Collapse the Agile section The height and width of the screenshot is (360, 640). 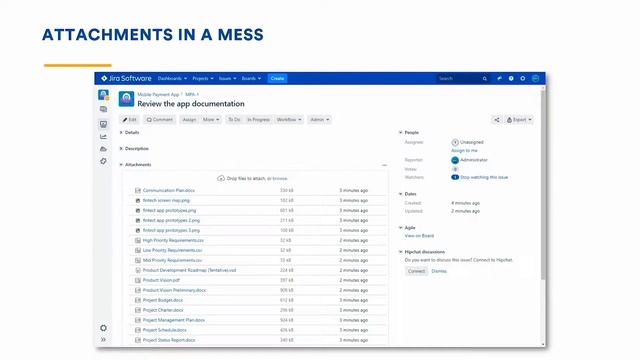point(400,228)
